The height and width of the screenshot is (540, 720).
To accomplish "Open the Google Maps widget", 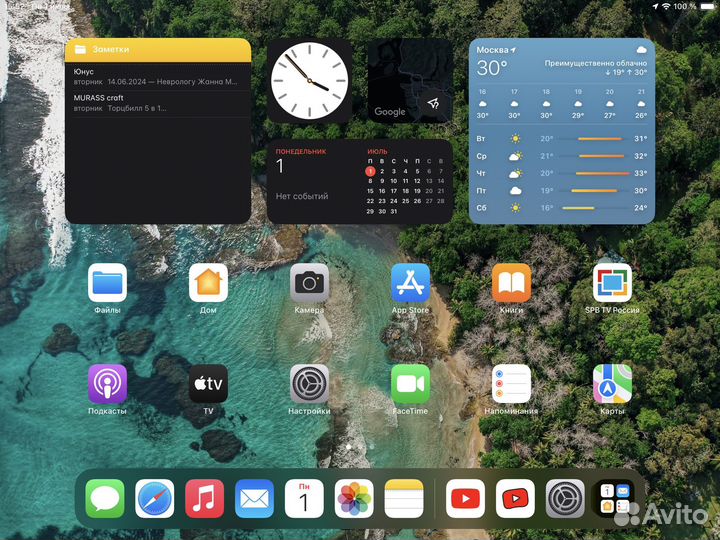I will 410,80.
